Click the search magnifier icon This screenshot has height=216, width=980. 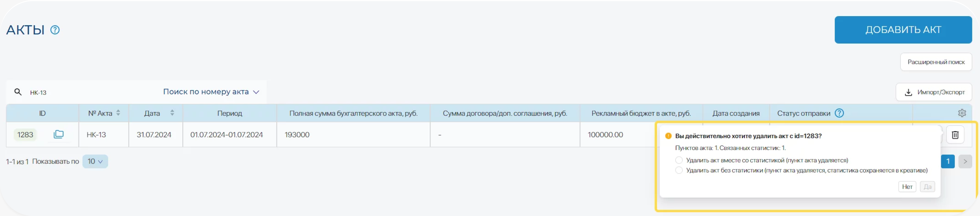pyautogui.click(x=18, y=92)
